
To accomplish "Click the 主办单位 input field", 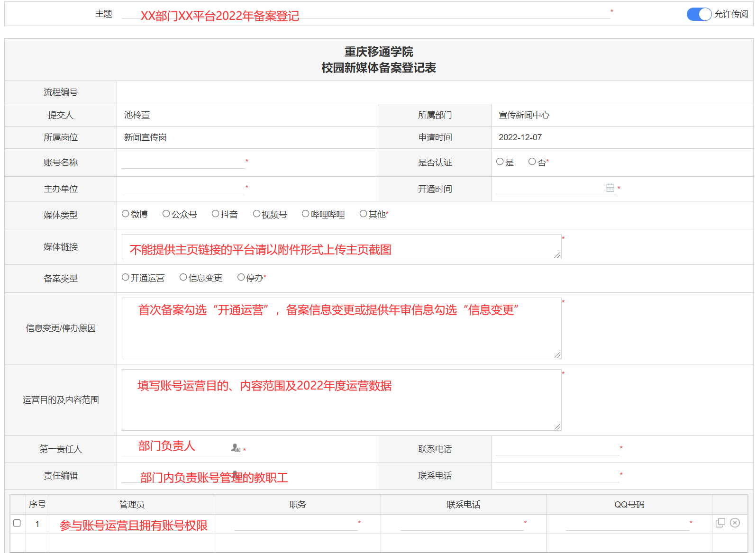I will click(183, 189).
